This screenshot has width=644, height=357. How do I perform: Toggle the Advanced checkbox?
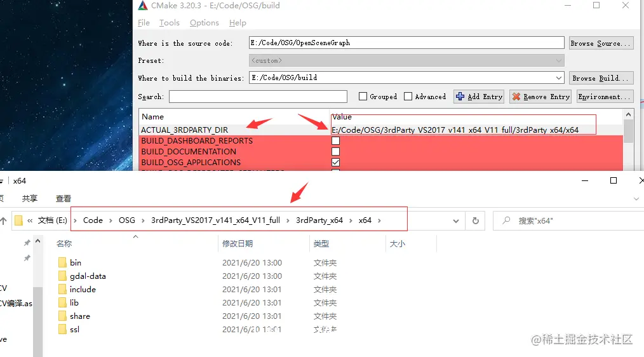tap(408, 96)
